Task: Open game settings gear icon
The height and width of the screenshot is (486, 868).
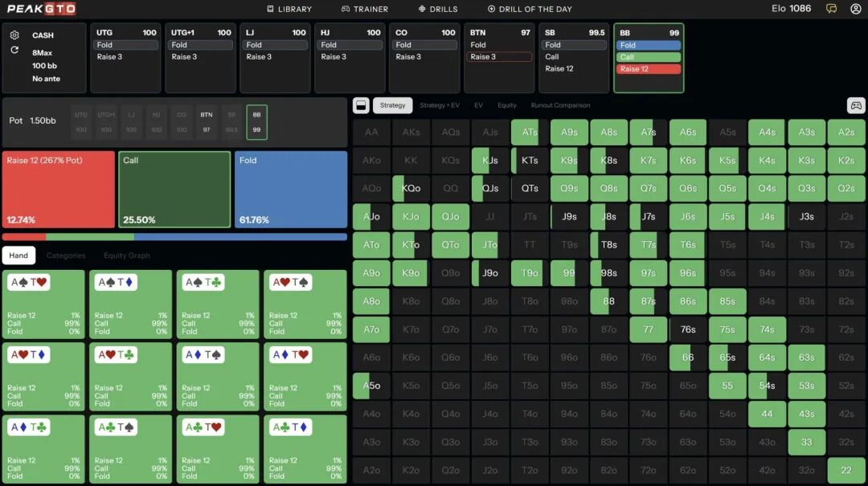Action: click(x=14, y=35)
